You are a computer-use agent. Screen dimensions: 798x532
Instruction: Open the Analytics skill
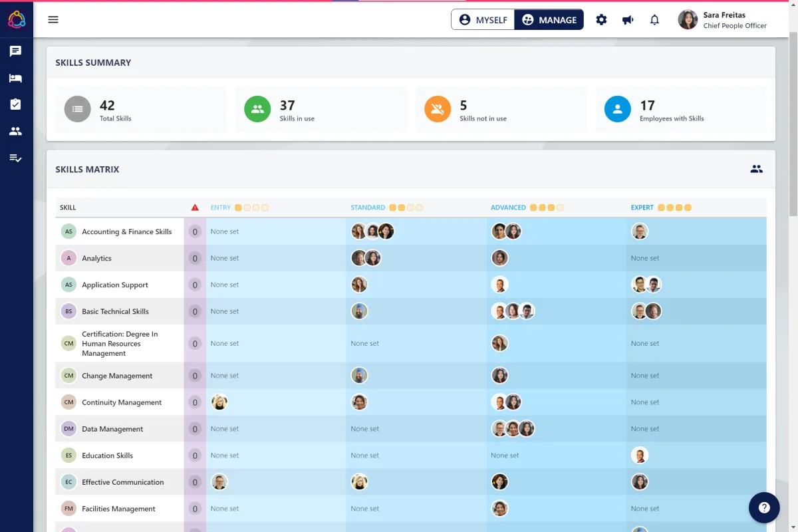(96, 258)
